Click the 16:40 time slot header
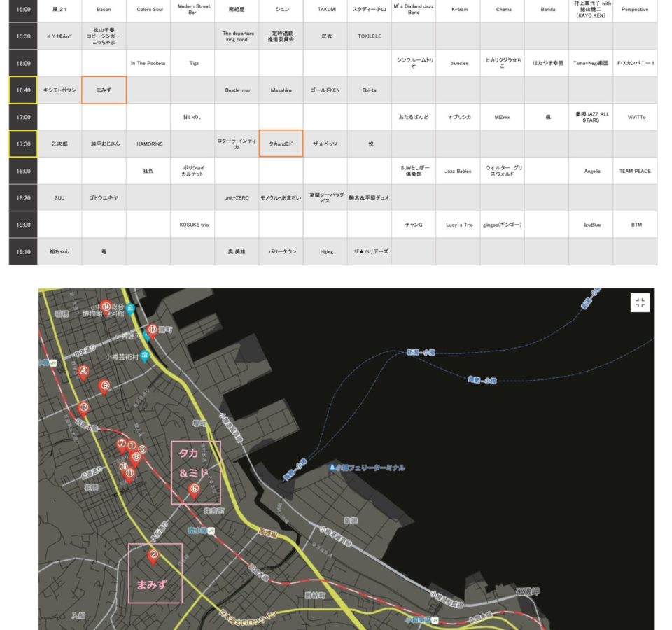Image resolution: width=672 pixels, height=630 pixels. (23, 90)
